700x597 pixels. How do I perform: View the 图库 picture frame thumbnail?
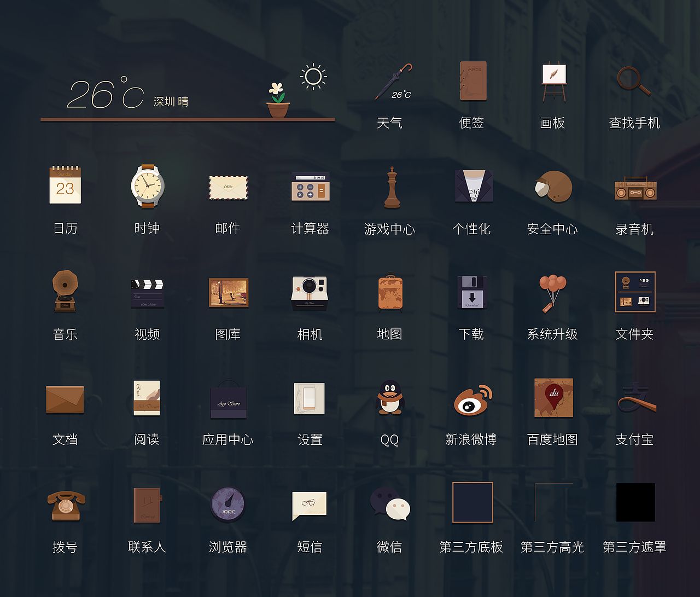pos(228,292)
